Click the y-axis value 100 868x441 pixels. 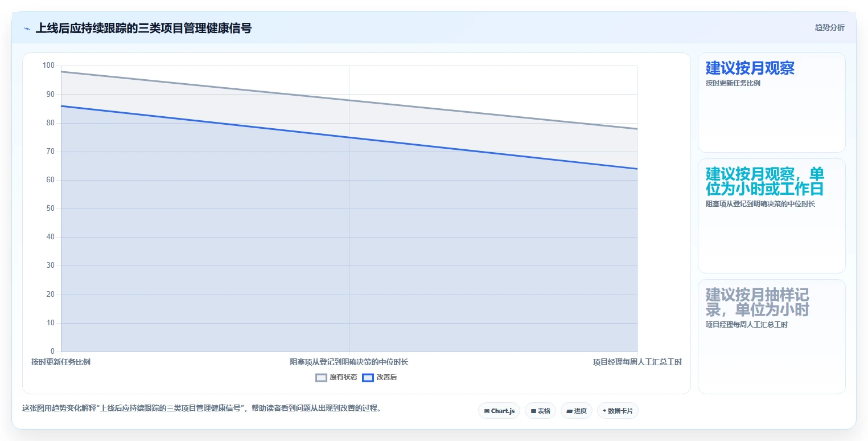[x=48, y=66]
